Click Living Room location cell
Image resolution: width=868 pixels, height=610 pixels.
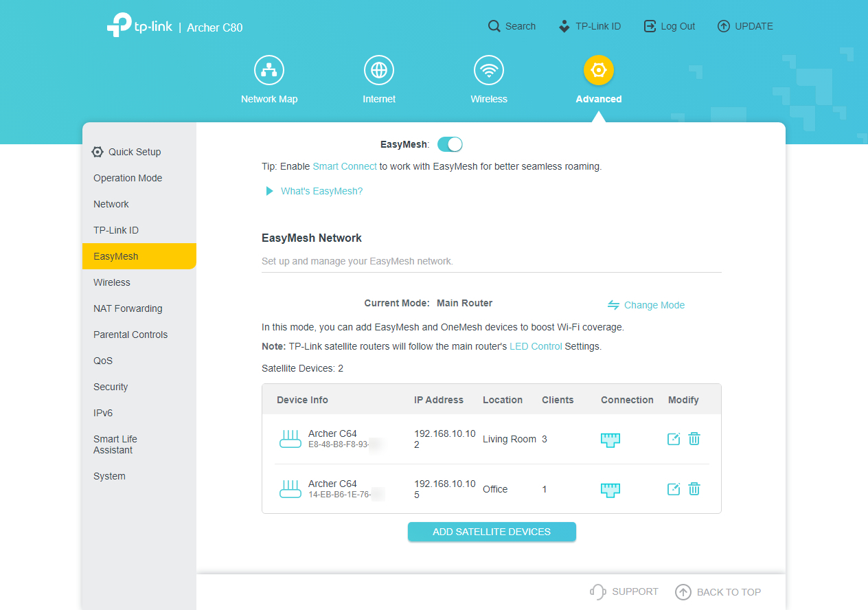point(510,439)
